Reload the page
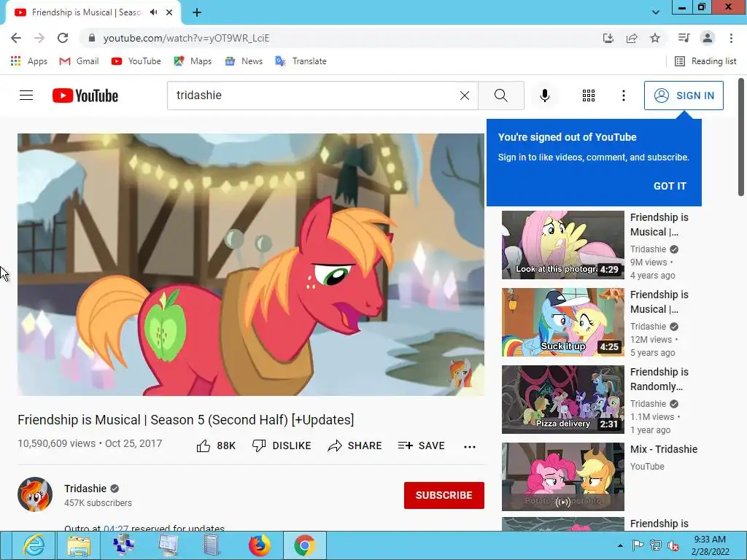The image size is (747, 560). [63, 38]
